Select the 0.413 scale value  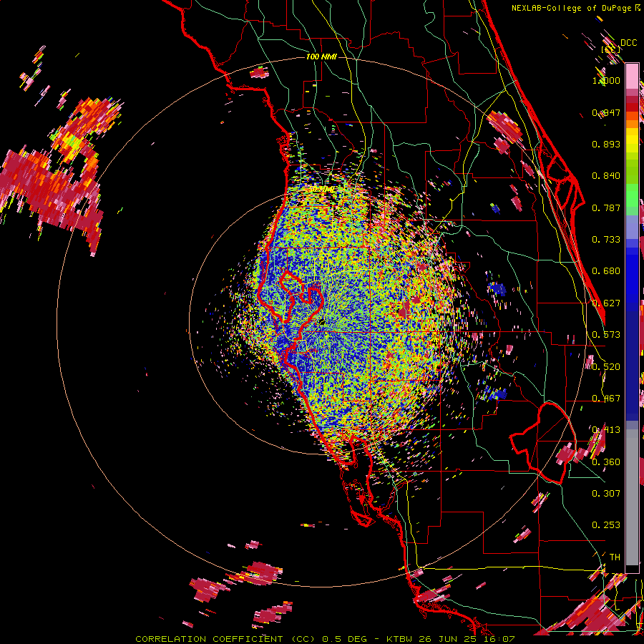pos(606,430)
